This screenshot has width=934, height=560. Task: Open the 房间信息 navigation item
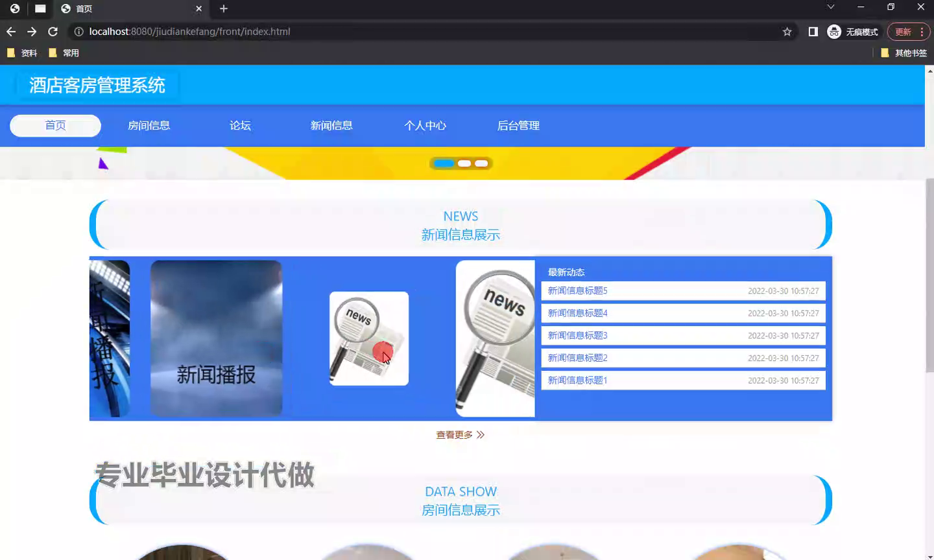(x=149, y=126)
